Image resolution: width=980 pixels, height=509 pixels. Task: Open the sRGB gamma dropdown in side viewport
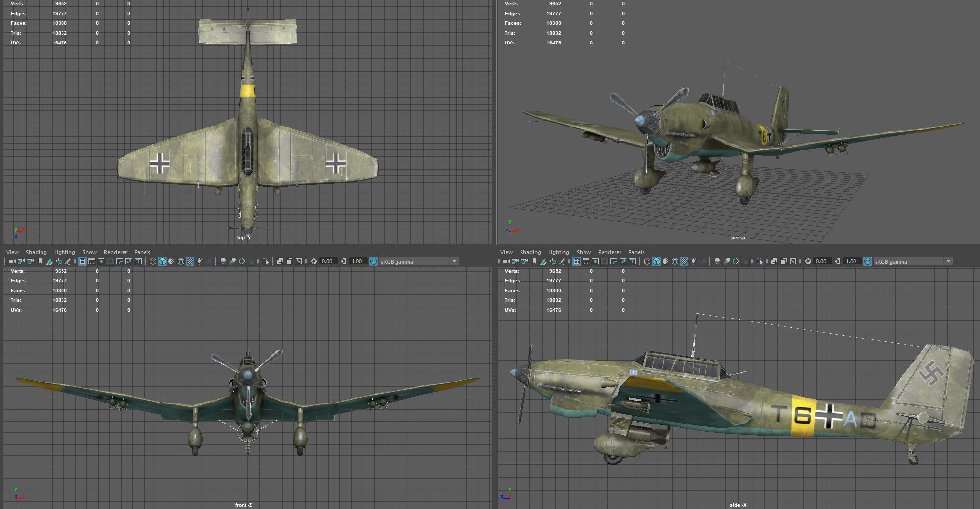[947, 261]
